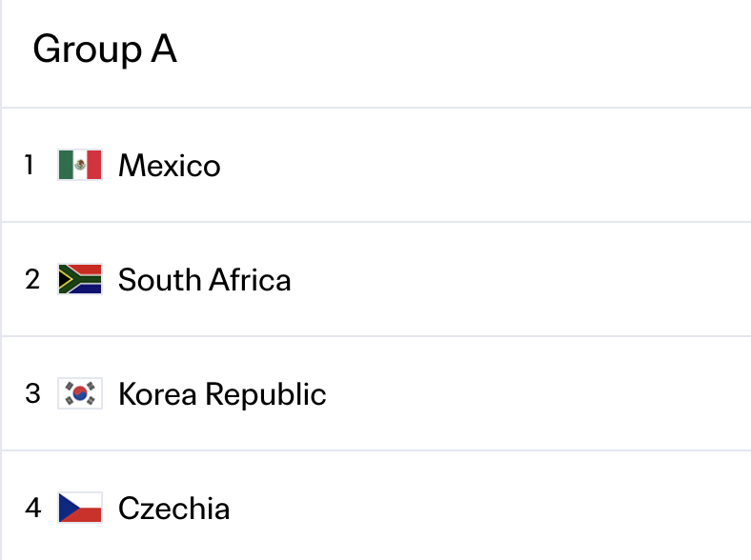Click the Mexico flag icon
Screen dimensions: 751x560
(80, 165)
